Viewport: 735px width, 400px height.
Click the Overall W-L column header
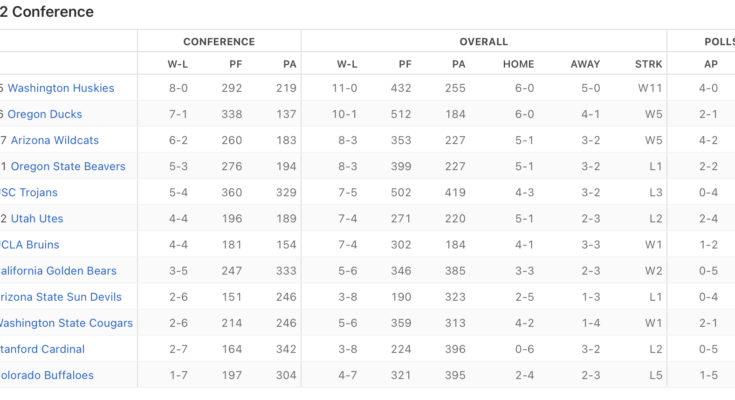click(x=345, y=64)
